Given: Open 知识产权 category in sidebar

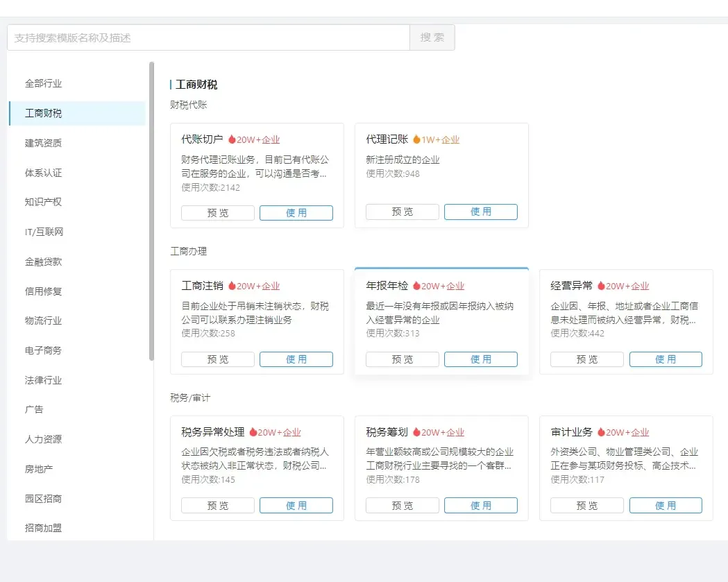Looking at the screenshot, I should pos(43,202).
